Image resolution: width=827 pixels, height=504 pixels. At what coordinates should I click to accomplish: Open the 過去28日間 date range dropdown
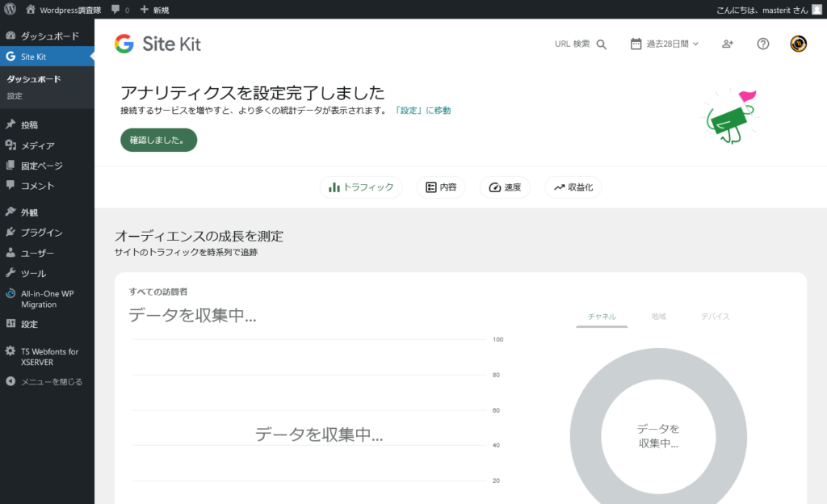click(665, 44)
